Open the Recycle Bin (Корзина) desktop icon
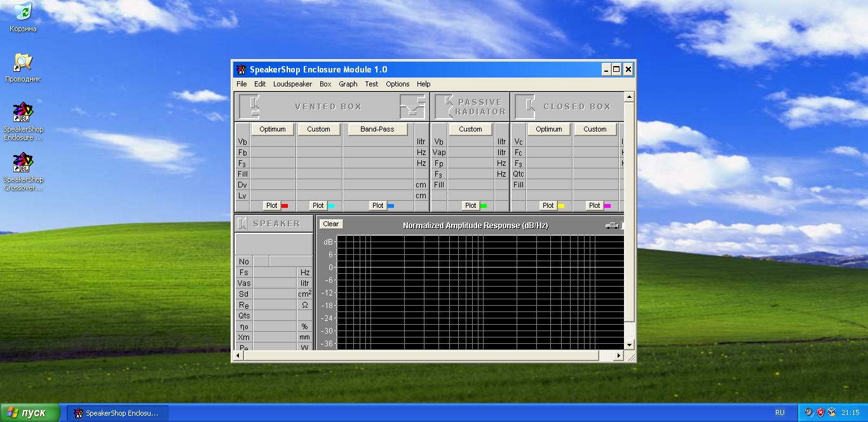 (23, 17)
